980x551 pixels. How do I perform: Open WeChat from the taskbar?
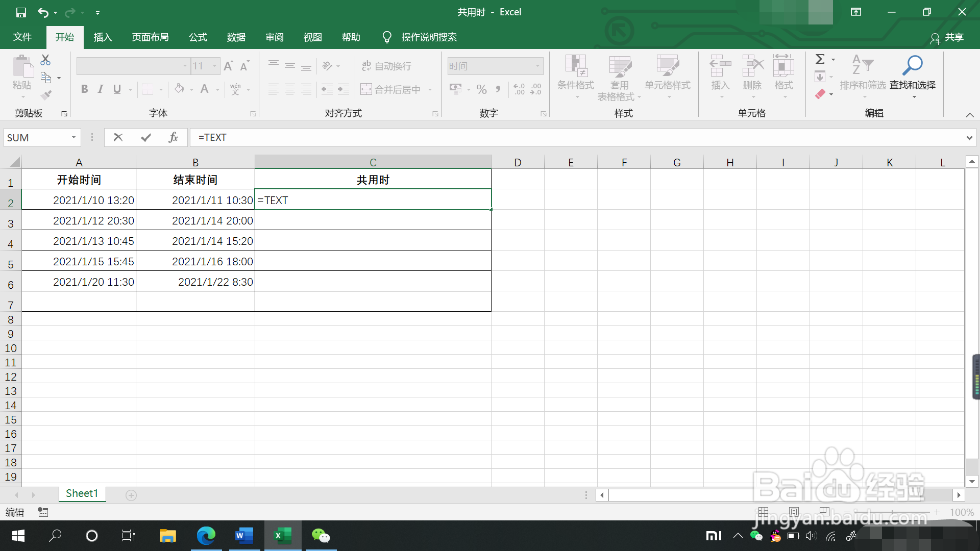click(321, 536)
